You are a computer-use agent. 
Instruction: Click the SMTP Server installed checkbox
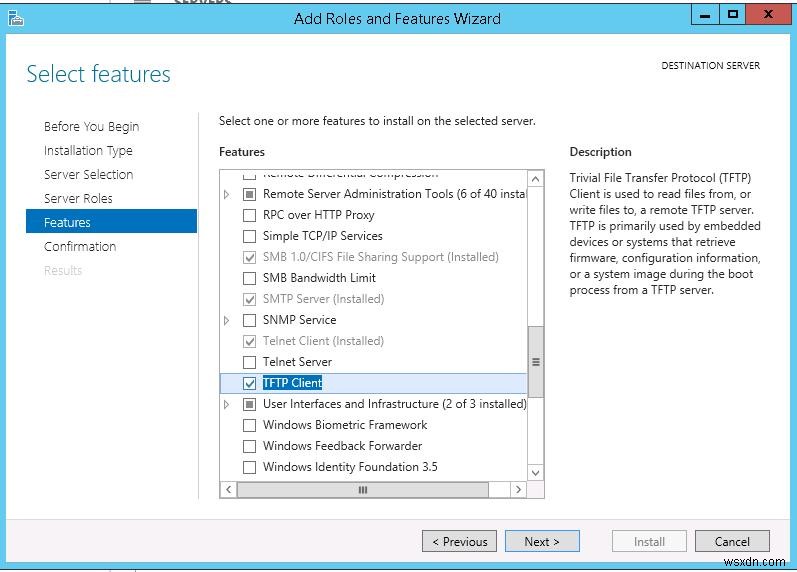[x=249, y=299]
